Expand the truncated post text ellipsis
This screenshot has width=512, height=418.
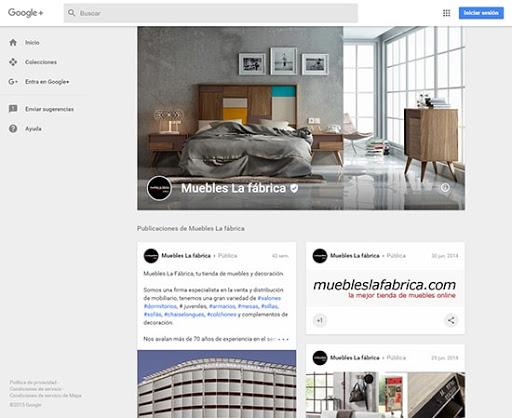tap(283, 339)
